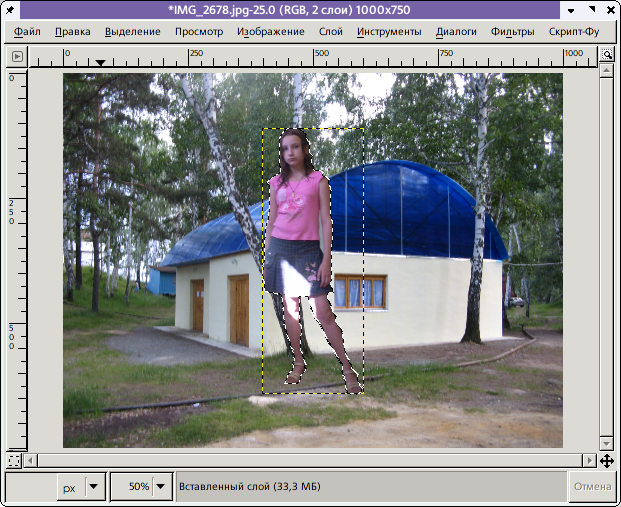Screen dimensions: 621x507
Task: Open the Правка menu
Action: pos(72,31)
